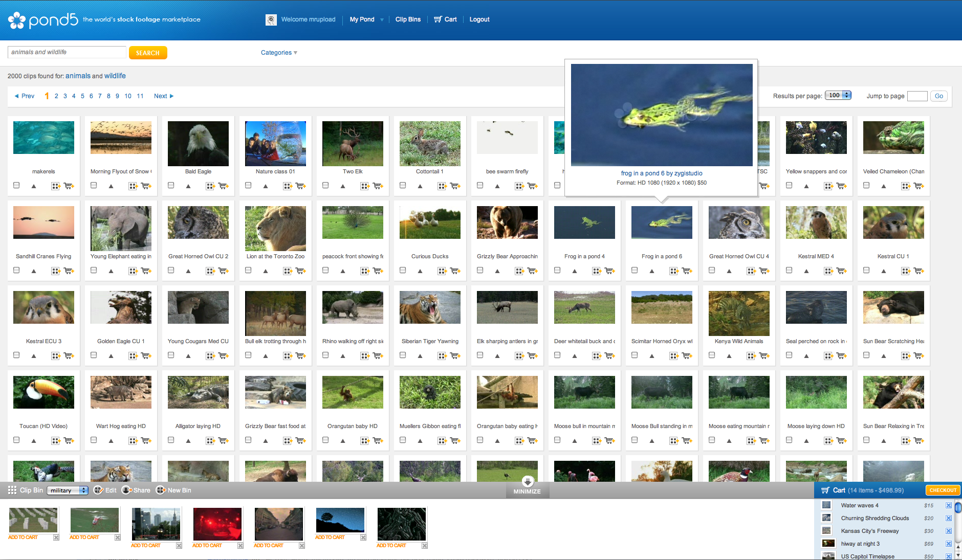Expand details triangle under makerels
The image size is (962, 560).
point(34,186)
